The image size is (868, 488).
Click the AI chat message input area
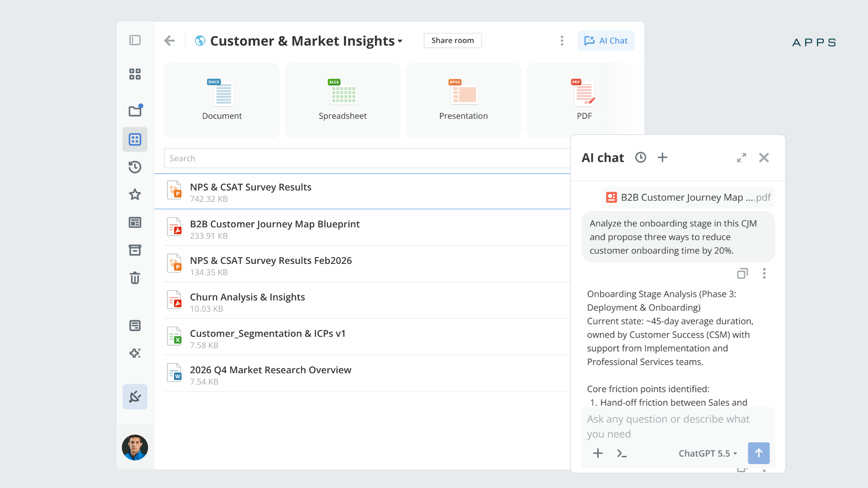click(x=678, y=426)
